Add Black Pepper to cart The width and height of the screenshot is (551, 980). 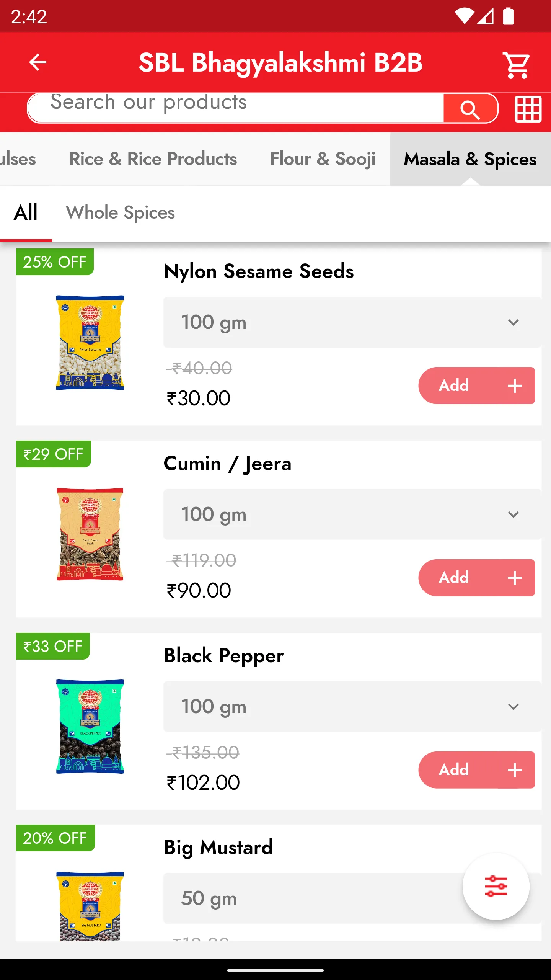pos(476,770)
